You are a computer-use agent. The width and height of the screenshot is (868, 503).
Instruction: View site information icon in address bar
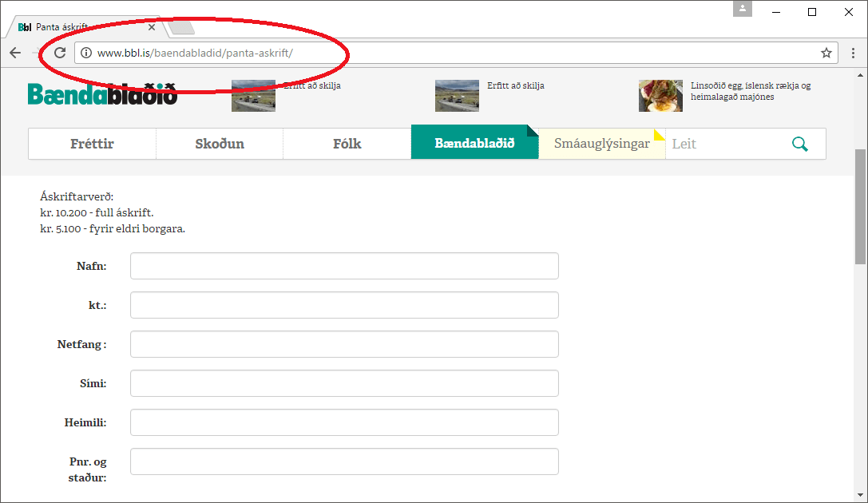pos(85,53)
